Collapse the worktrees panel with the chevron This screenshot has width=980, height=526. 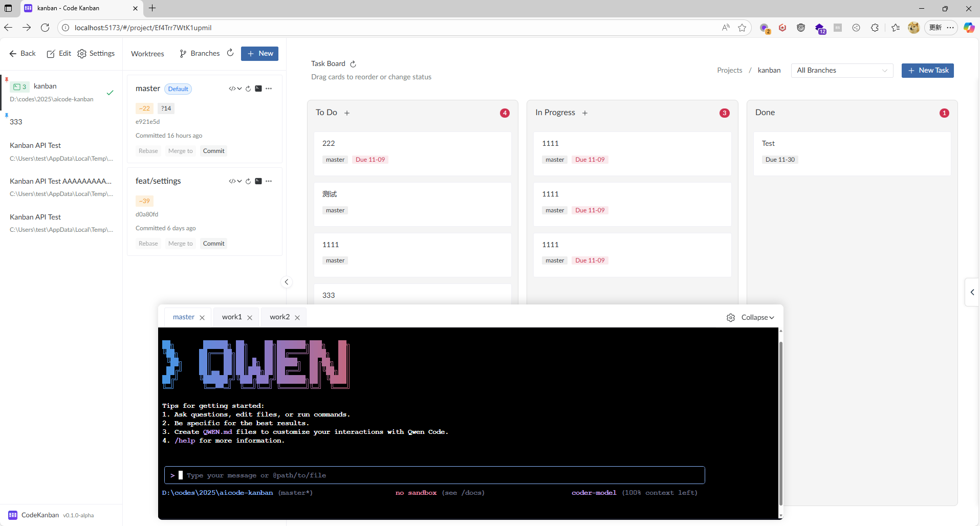(287, 282)
